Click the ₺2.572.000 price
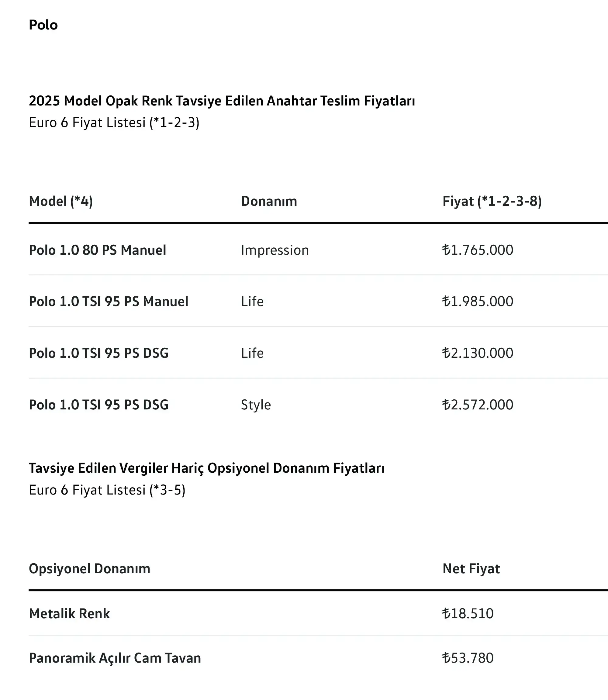The width and height of the screenshot is (608, 700). [x=478, y=405]
